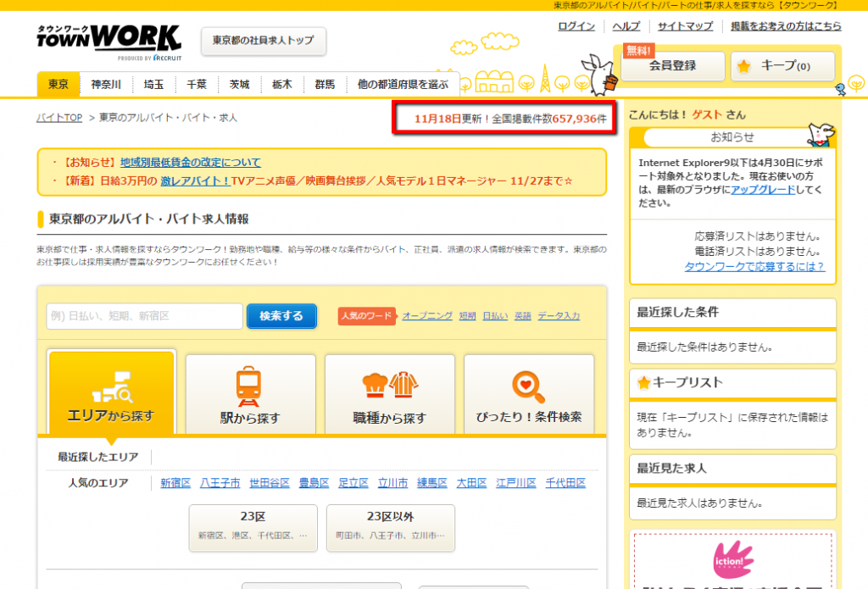Select the 職種から探す tab
868x589 pixels.
[390, 394]
